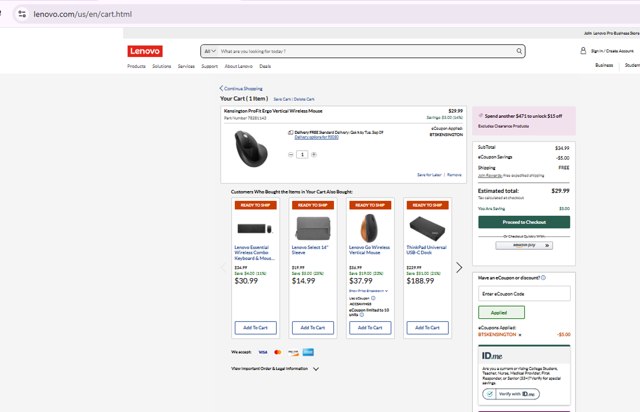The image size is (640, 412).
Task: Click the Lenovo Go Wireless Vertical Mouse image
Action: [x=370, y=228]
